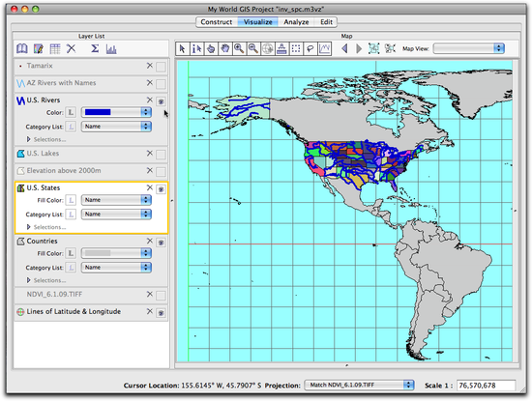Open the U.S. States Fill Color dropdown

116,200
